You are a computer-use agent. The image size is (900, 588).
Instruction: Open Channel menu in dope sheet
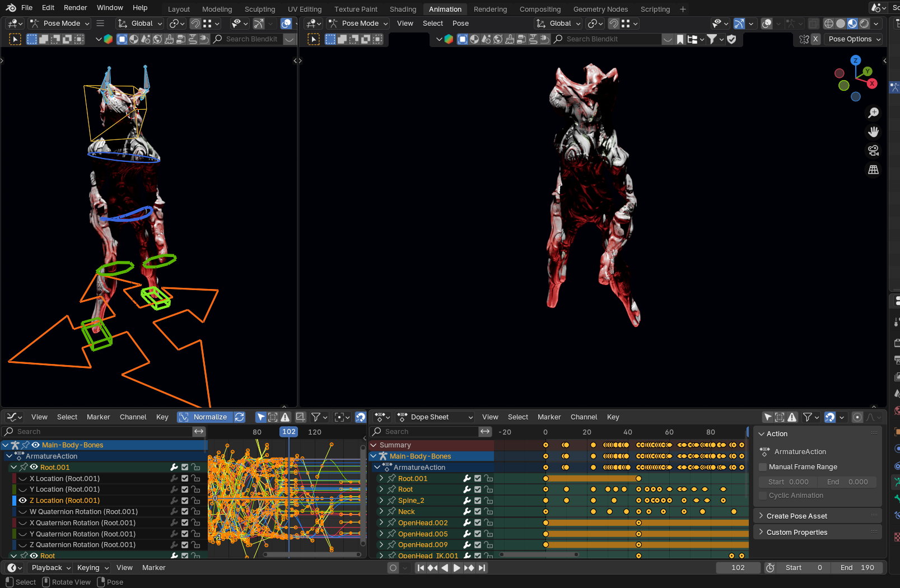coord(584,417)
